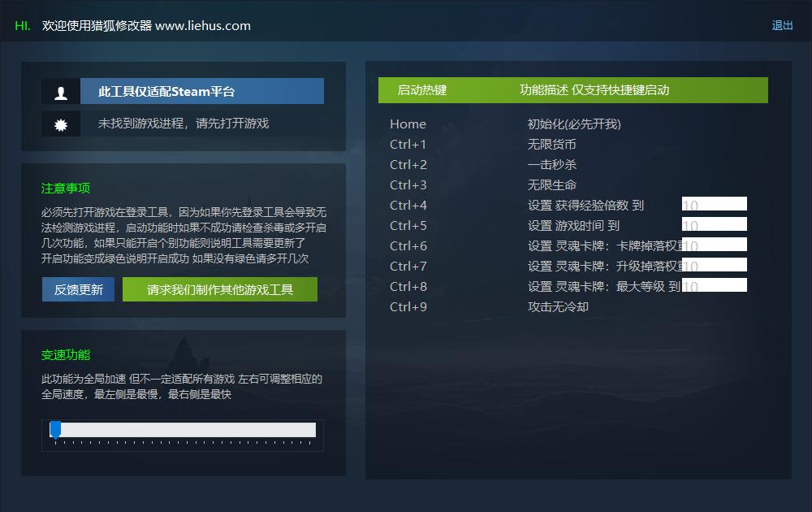
Task: Click the 攻击无冷却 function text
Action: pyautogui.click(x=558, y=307)
